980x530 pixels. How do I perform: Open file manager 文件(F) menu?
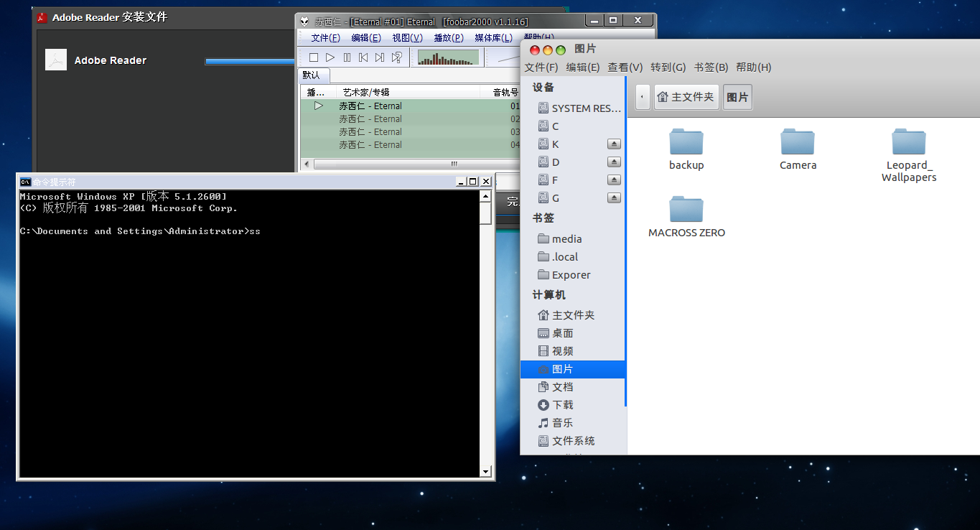(x=541, y=68)
